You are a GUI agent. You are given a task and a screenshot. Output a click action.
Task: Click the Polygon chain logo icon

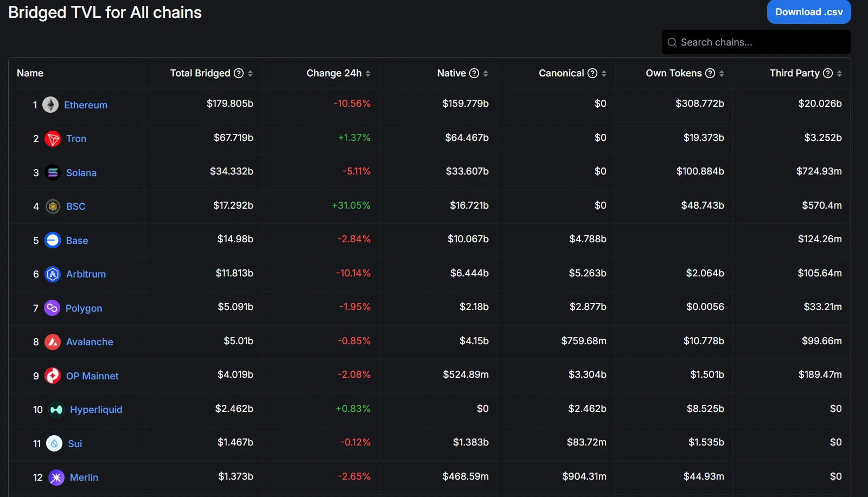52,308
